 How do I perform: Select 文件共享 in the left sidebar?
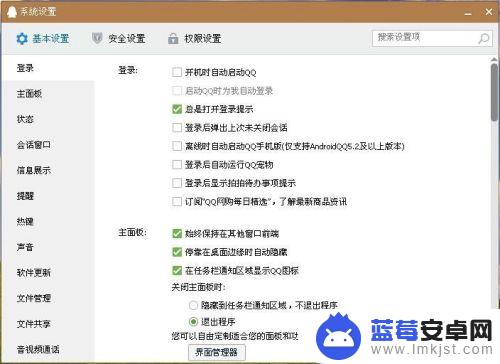coord(48,324)
